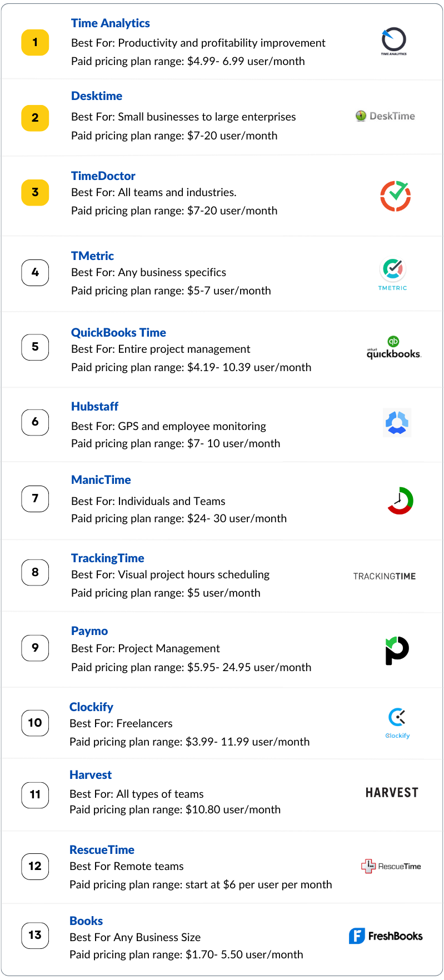Click the QuickBooks logo
The width and height of the screenshot is (444, 980).
pyautogui.click(x=394, y=348)
